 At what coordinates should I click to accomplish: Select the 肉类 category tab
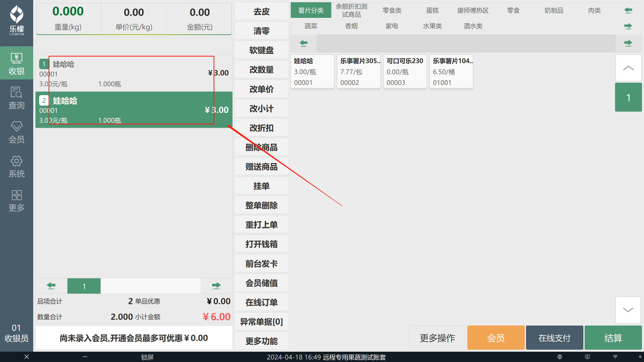594,10
